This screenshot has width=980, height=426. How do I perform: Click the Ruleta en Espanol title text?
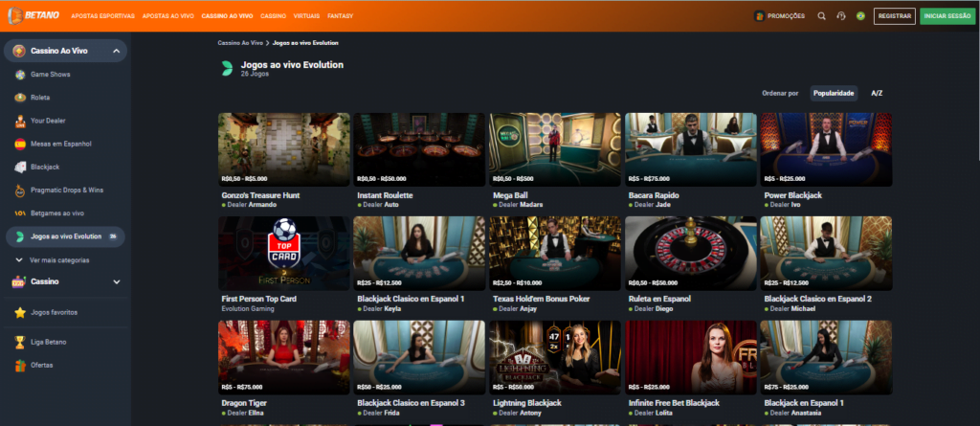click(659, 299)
